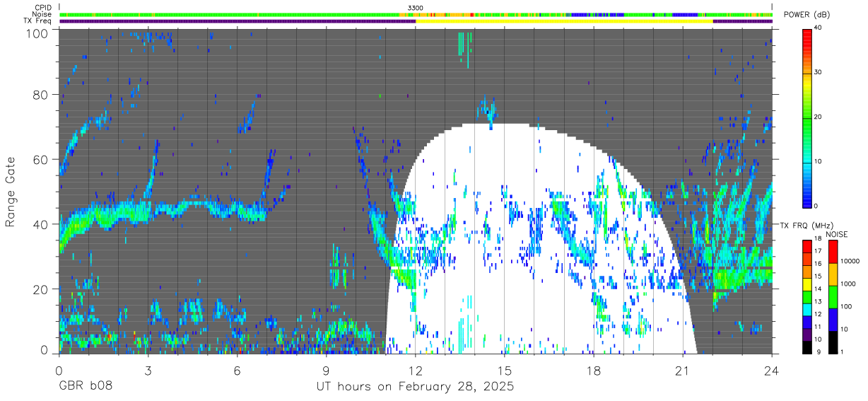Click the Noise row label at top left

[x=41, y=14]
